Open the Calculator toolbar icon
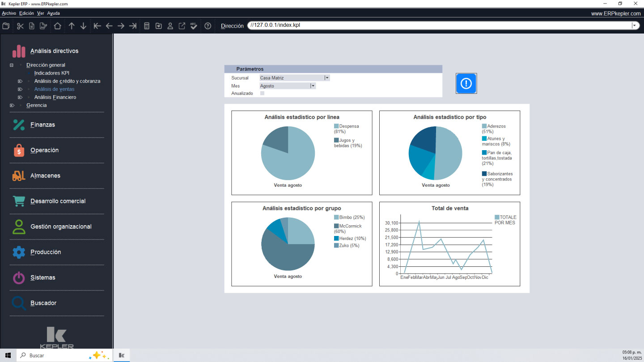Screen dimensions: 644x362 [147, 26]
